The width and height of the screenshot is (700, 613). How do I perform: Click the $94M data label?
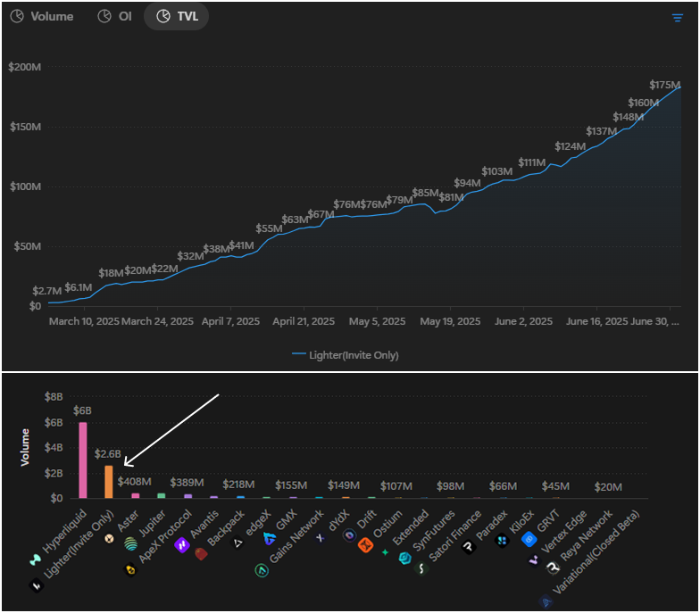[468, 183]
